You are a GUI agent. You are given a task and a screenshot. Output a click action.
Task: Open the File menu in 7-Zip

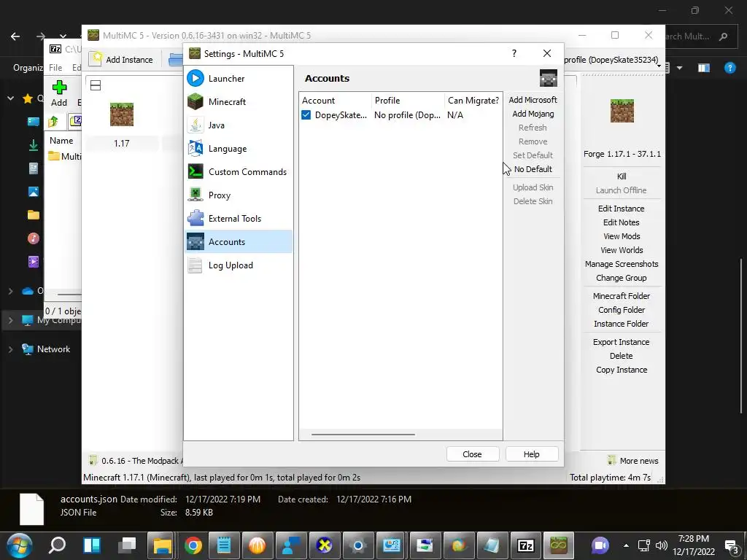pos(55,68)
